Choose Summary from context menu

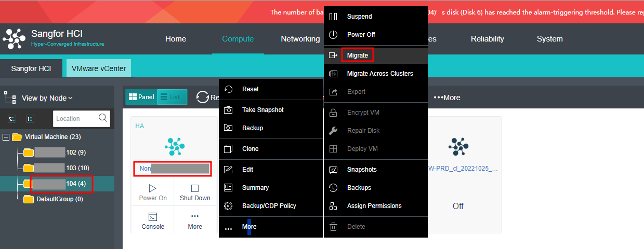(271, 188)
